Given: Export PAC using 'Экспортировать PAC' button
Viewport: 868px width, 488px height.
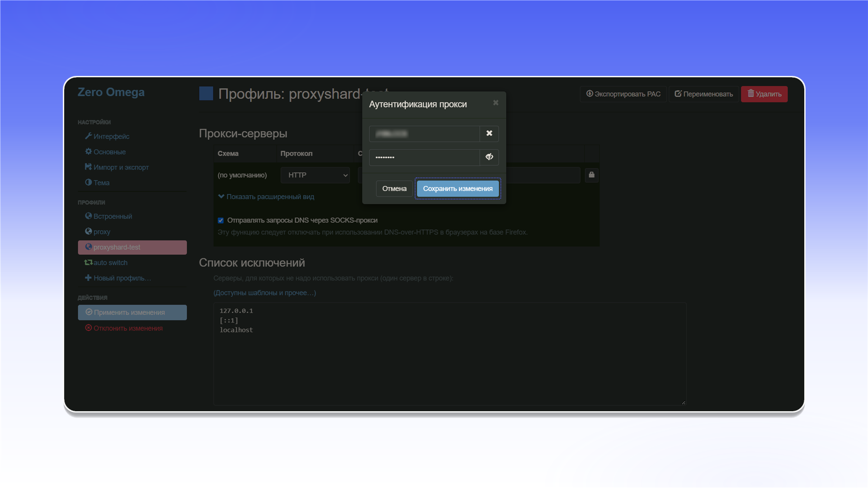Looking at the screenshot, I should click(x=623, y=94).
